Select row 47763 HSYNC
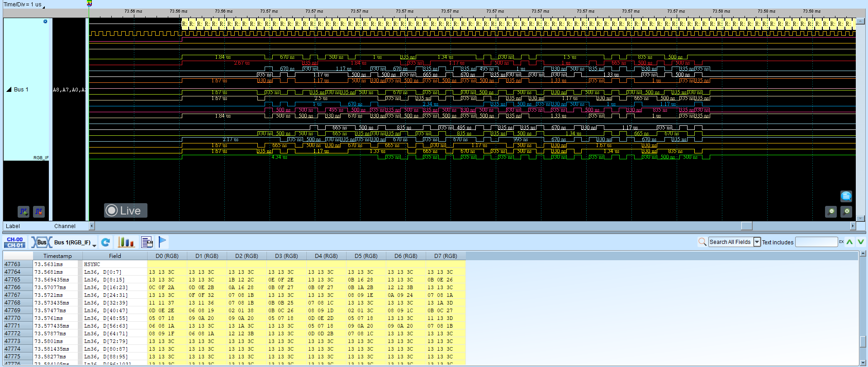 (x=234, y=264)
